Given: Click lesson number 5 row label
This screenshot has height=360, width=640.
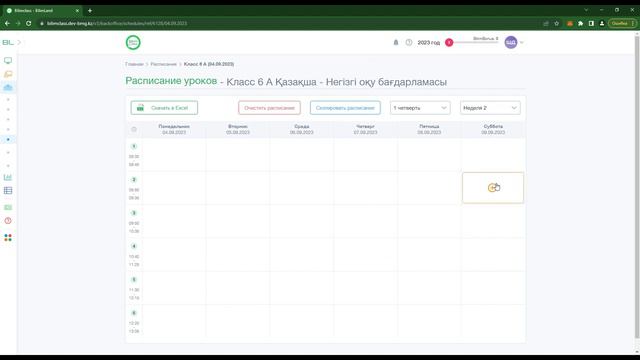Looking at the screenshot, I should [134, 280].
